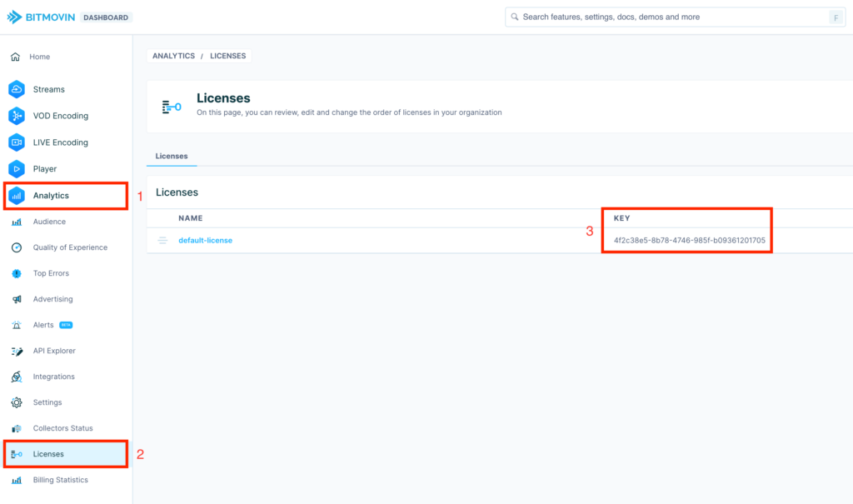Click the Integrations icon
Viewport: 853px width, 504px height.
[x=17, y=377]
